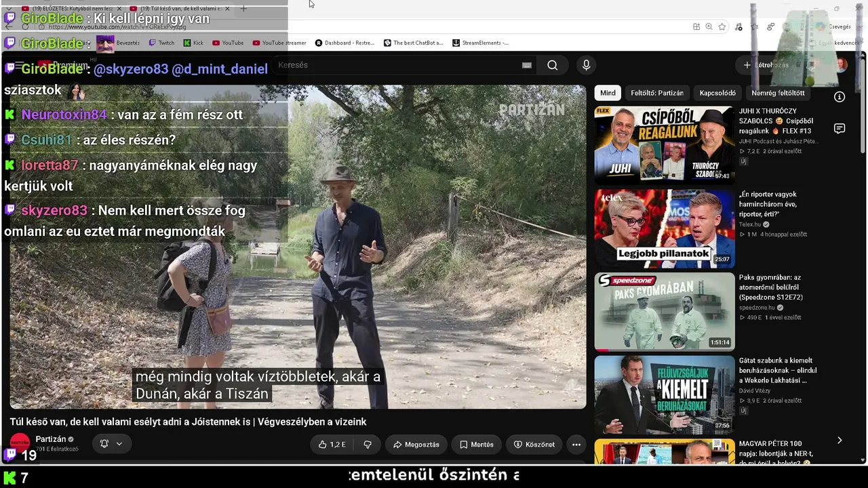This screenshot has width=868, height=488.
Task: Click the Megosztás share button
Action: [416, 445]
